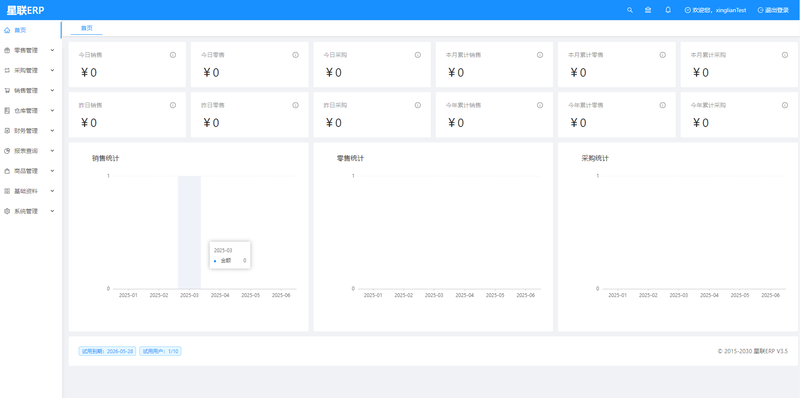Screen dimensions: 800x398
Task: Expand the 零售管理 chevron arrow
Action: click(x=53, y=50)
